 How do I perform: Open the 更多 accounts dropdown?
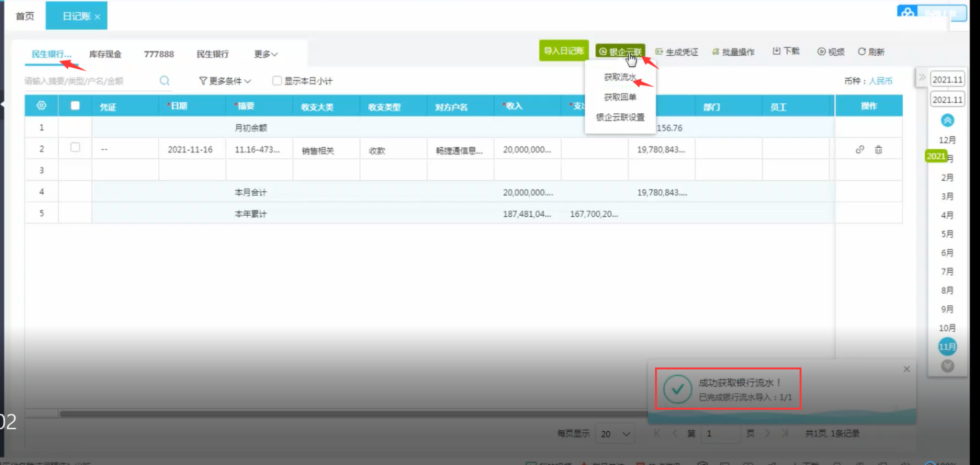(266, 54)
